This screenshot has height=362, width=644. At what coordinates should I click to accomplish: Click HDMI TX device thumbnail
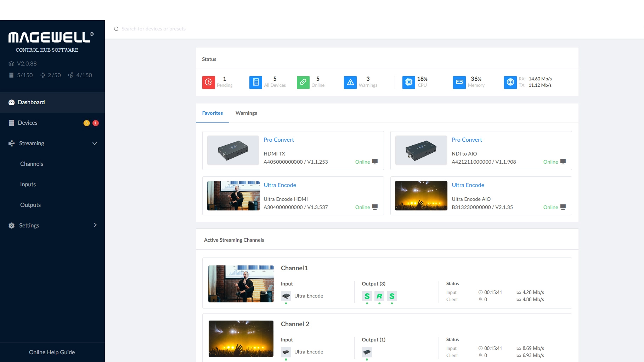(233, 151)
